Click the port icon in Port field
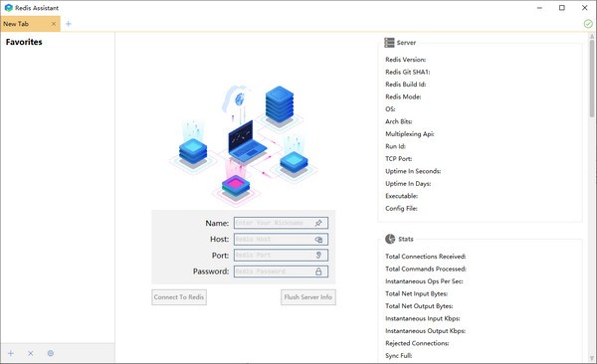This screenshot has width=597, height=364. coord(318,256)
